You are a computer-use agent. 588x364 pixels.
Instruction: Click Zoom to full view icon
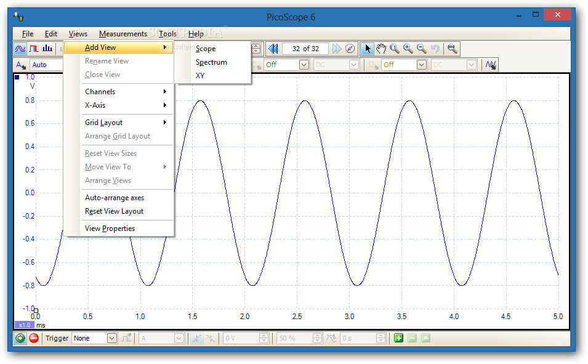453,49
